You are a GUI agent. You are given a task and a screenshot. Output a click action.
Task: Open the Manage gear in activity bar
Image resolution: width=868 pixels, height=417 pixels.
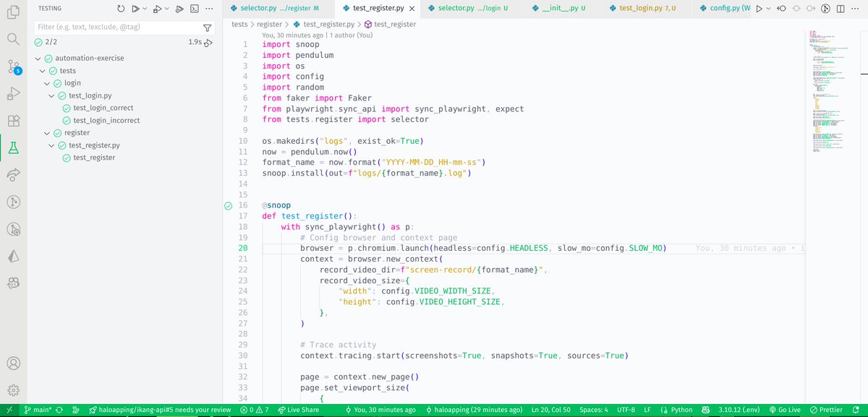click(12, 391)
